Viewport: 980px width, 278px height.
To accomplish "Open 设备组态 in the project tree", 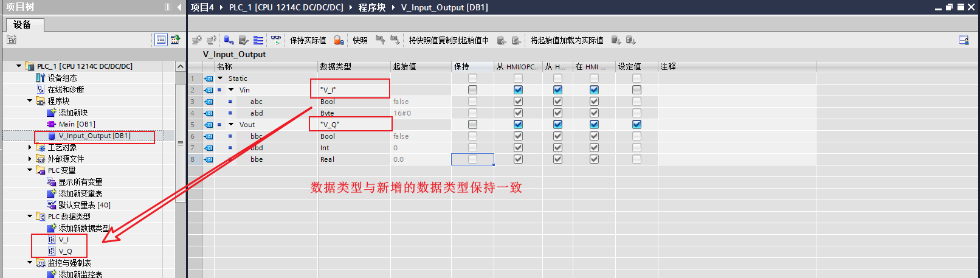I will (x=62, y=78).
